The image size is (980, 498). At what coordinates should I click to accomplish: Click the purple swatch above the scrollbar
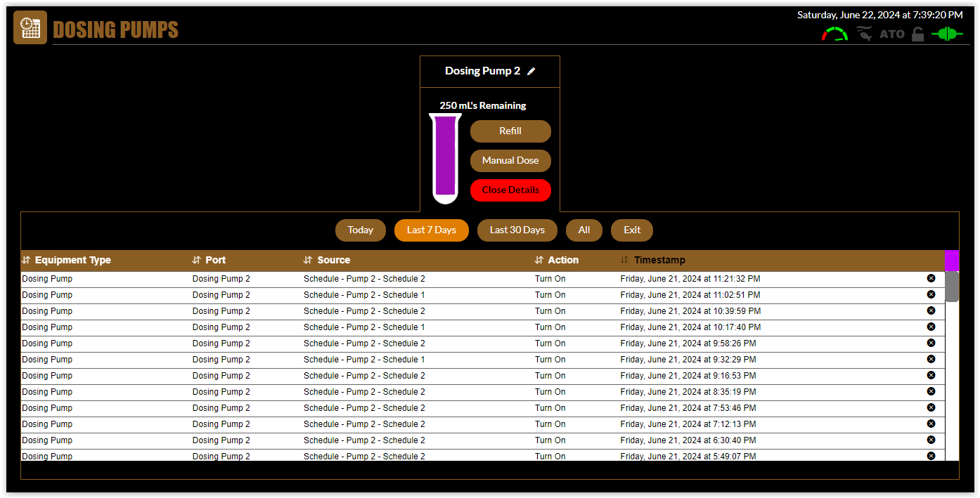click(951, 260)
